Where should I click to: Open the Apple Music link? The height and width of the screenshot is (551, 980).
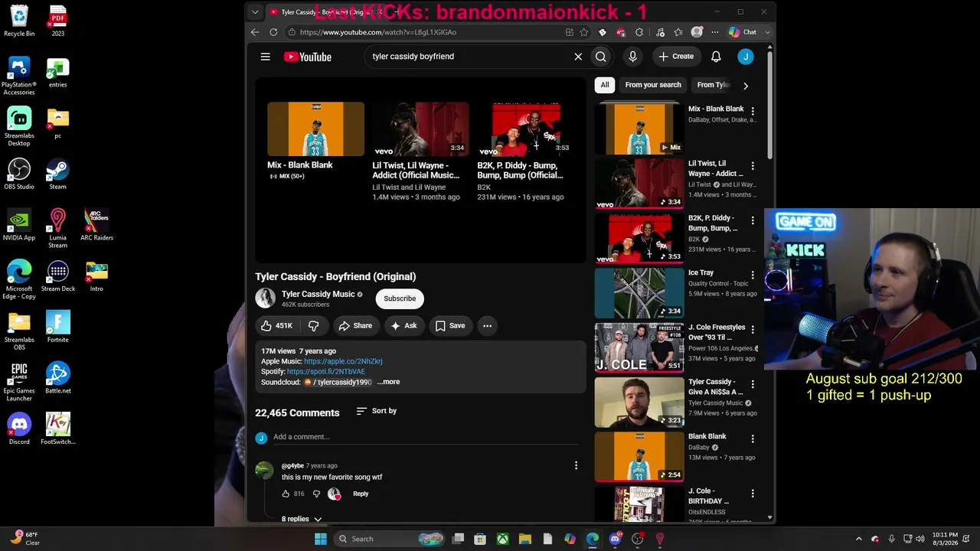point(343,361)
